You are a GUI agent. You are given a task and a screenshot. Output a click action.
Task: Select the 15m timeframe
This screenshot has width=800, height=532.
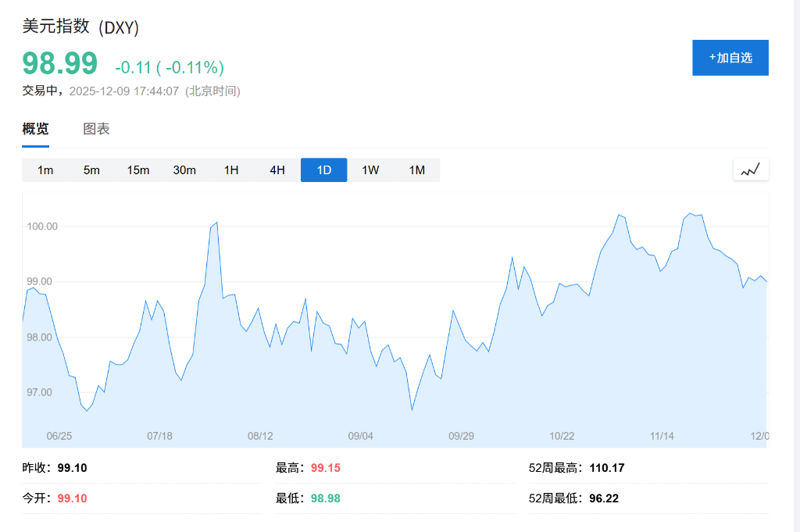coord(137,170)
